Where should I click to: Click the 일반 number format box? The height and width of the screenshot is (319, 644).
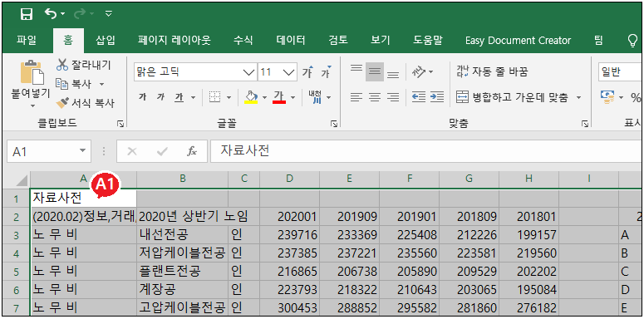620,72
